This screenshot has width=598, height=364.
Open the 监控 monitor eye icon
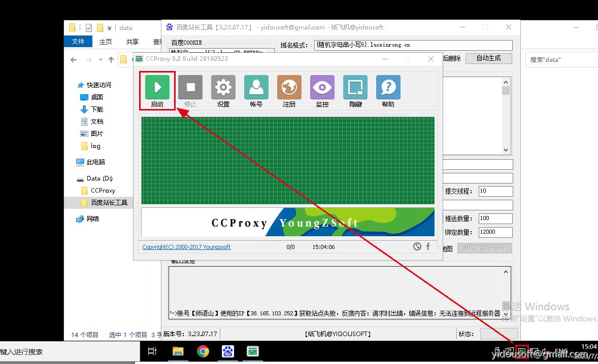click(x=322, y=91)
